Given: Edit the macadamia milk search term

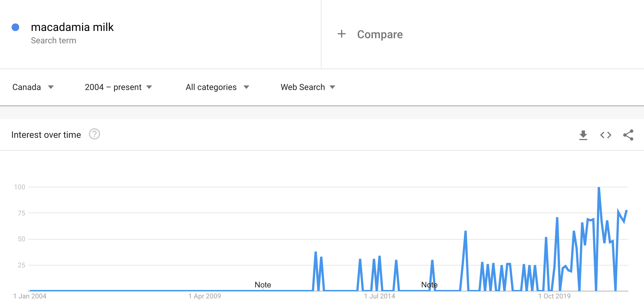Looking at the screenshot, I should point(72,27).
